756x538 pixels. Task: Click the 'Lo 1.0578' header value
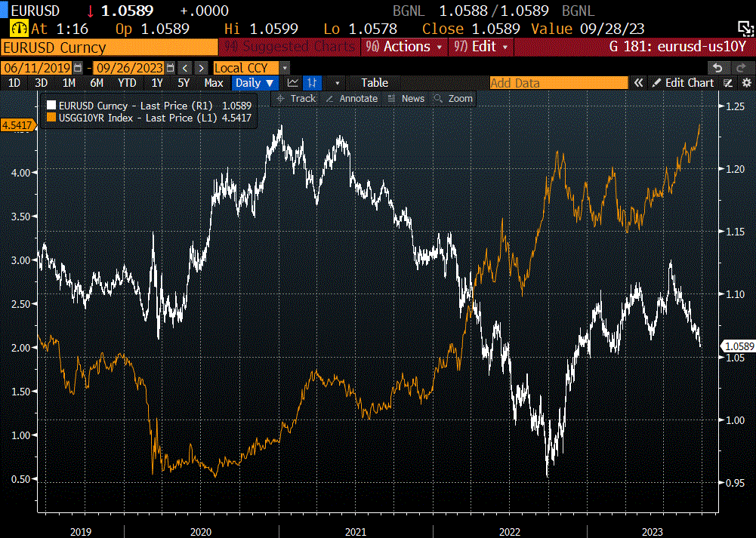coord(360,29)
